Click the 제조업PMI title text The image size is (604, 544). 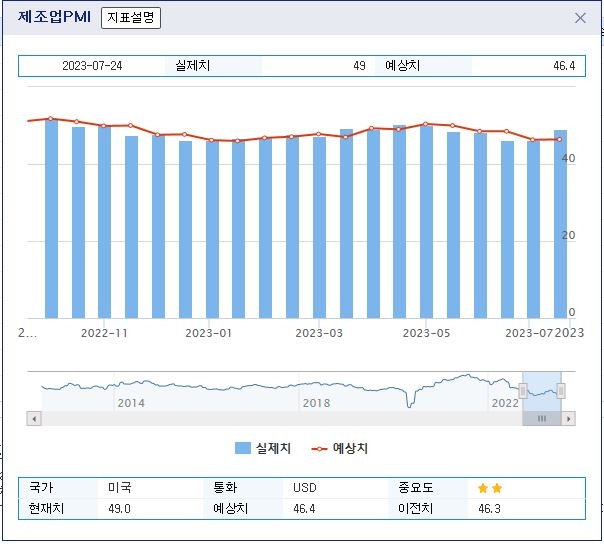click(x=54, y=17)
